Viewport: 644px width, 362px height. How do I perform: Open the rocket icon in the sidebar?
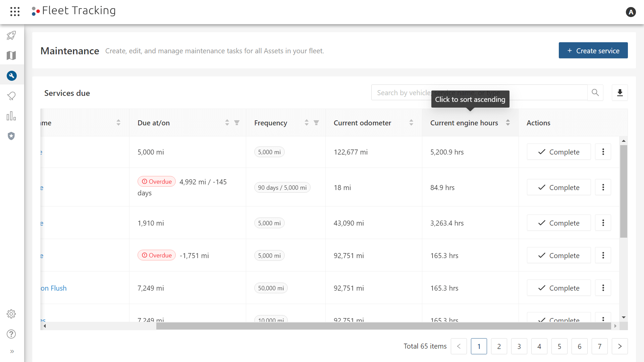click(x=11, y=35)
